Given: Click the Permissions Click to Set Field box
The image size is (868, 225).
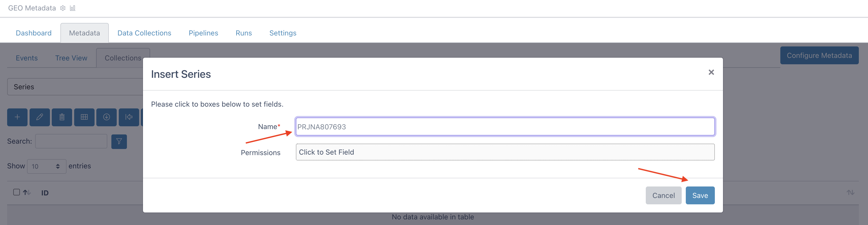Looking at the screenshot, I should tap(505, 152).
